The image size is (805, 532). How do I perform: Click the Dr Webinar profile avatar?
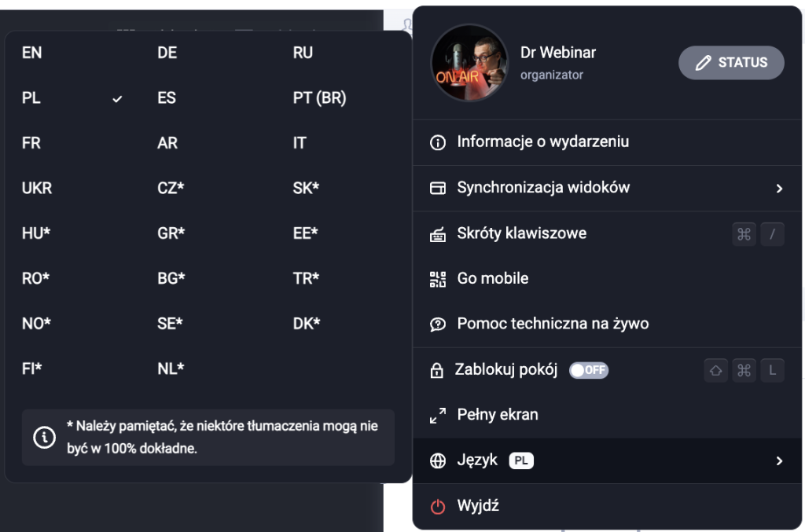click(x=469, y=63)
